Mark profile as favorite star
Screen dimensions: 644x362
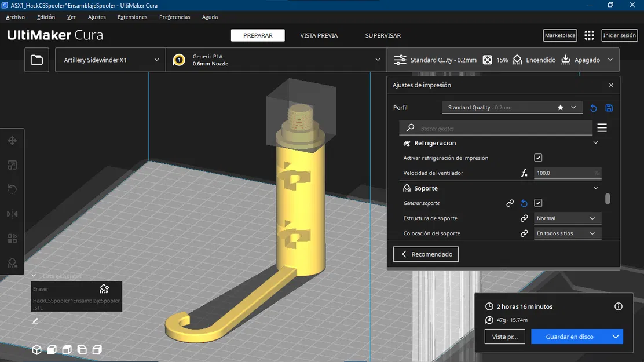560,108
